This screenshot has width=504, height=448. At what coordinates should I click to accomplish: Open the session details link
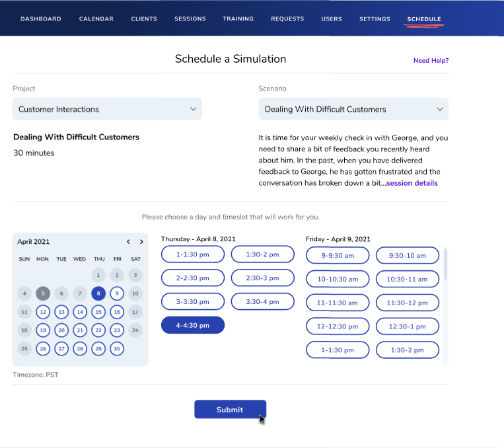(x=412, y=183)
